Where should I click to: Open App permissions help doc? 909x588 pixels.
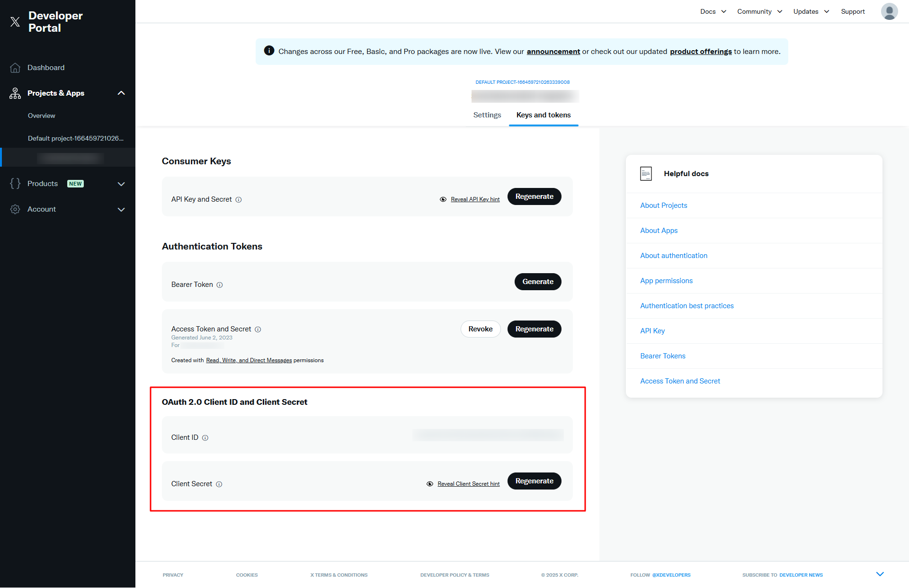666,281
